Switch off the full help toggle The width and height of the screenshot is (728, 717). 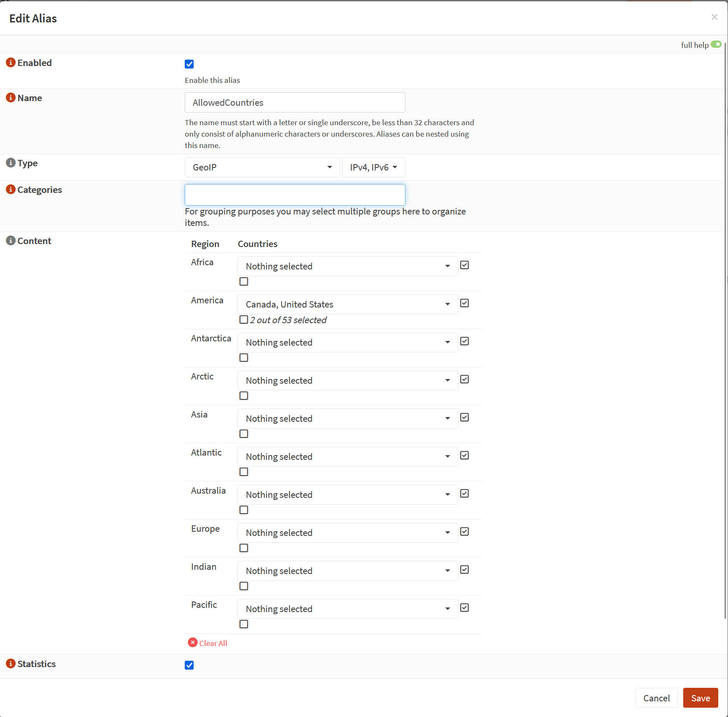716,44
